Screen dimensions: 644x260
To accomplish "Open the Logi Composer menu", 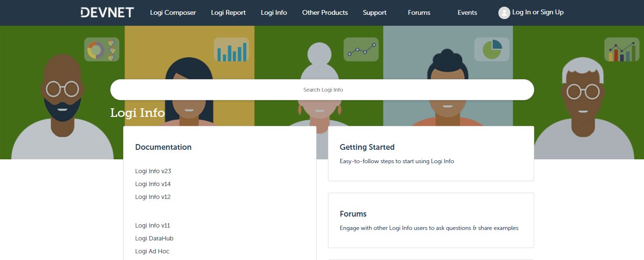I will (x=173, y=13).
